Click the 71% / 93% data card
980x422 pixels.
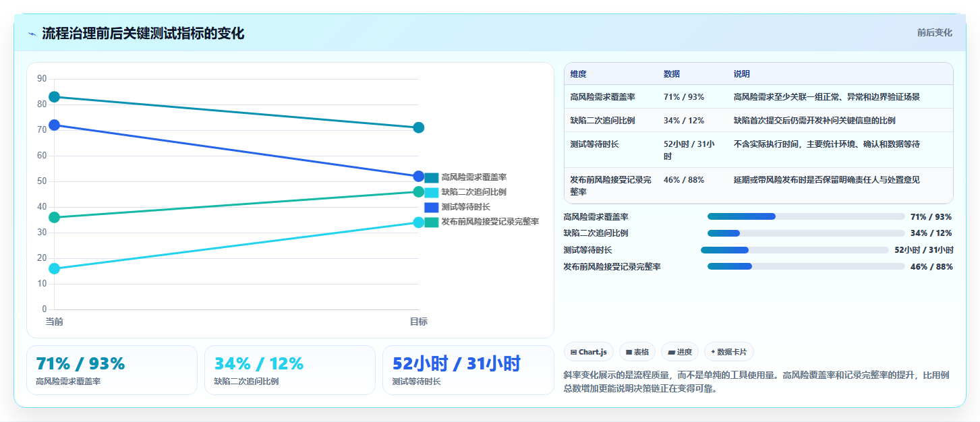pyautogui.click(x=112, y=370)
